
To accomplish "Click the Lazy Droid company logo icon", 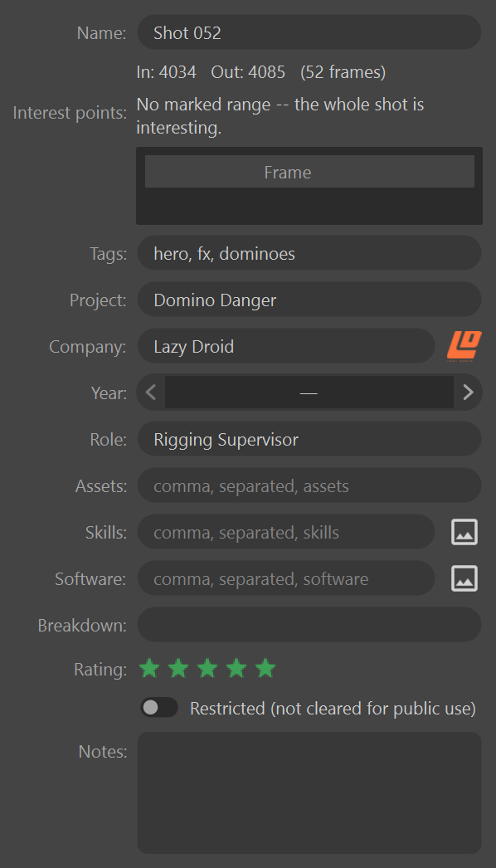I will pyautogui.click(x=464, y=346).
